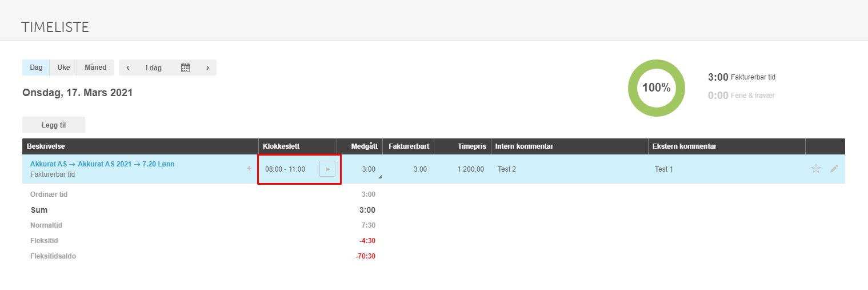Click the Onsdag, 17. Mars 2021 date heading
The height and width of the screenshot is (290, 868).
pos(77,93)
